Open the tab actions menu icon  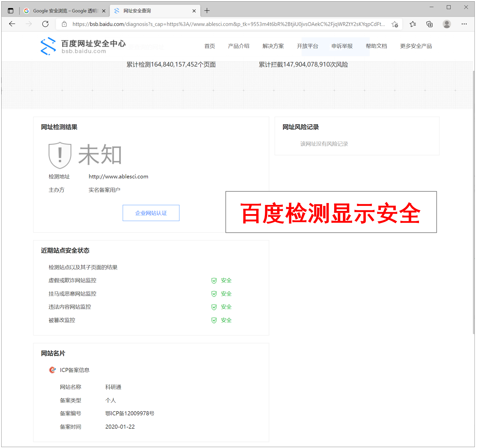10,11
